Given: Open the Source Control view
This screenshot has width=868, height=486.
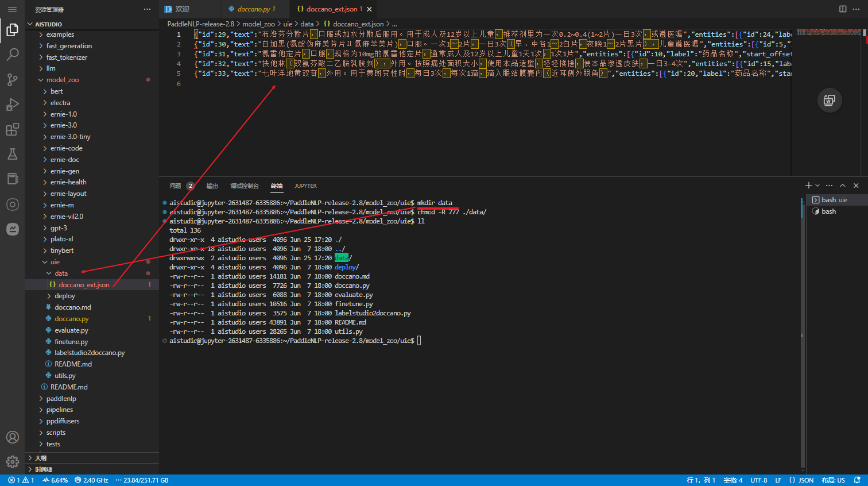Looking at the screenshot, I should [x=12, y=79].
